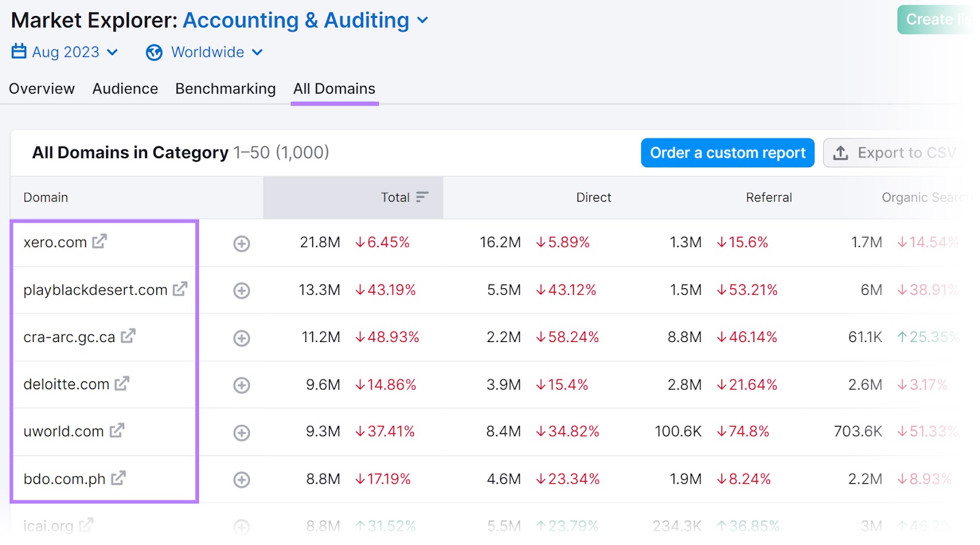This screenshot has width=980, height=545.
Task: Click playblackdesert.com referral change 53.21%
Action: point(747,289)
